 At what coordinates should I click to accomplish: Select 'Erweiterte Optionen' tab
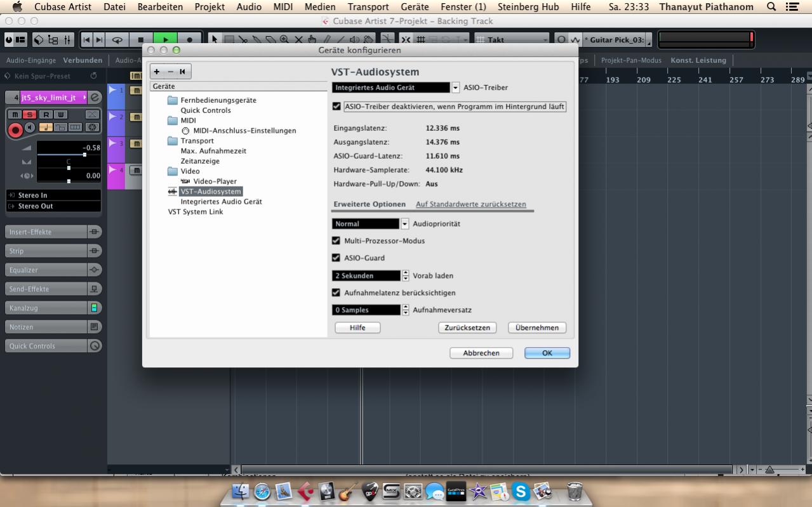click(369, 204)
